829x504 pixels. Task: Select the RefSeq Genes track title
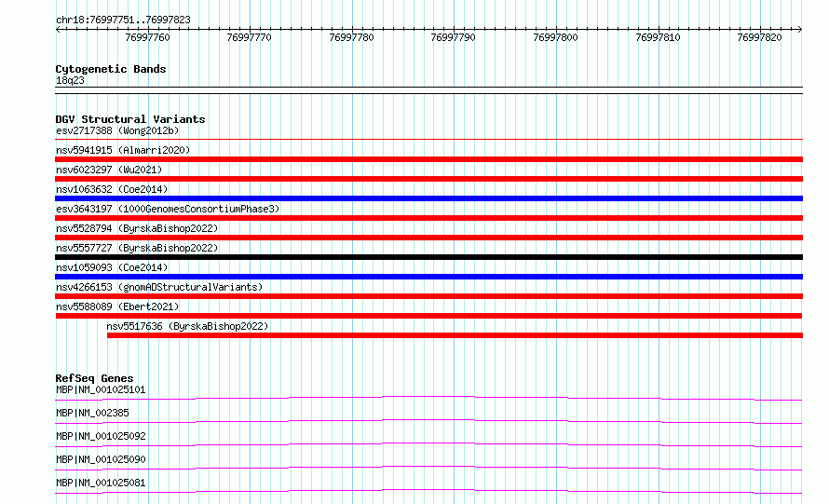pos(94,378)
